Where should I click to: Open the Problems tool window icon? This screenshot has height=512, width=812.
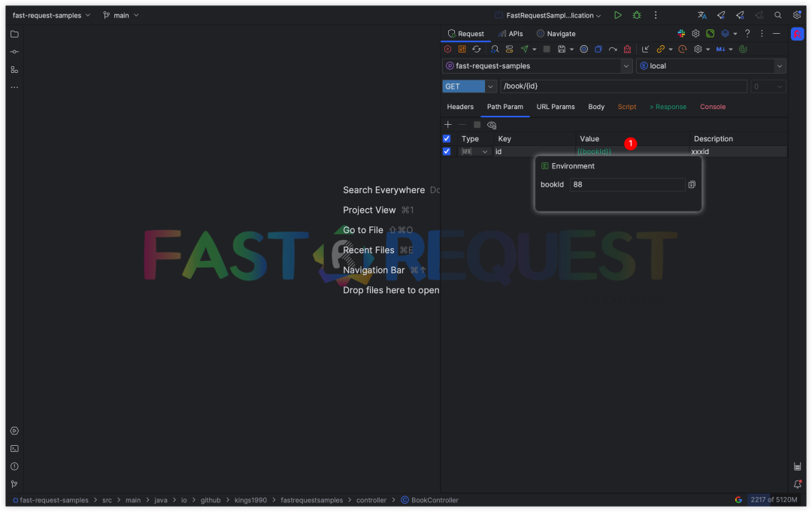(x=14, y=466)
